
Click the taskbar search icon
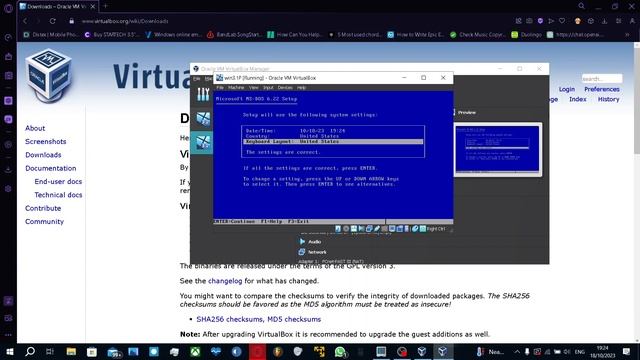tap(30, 351)
